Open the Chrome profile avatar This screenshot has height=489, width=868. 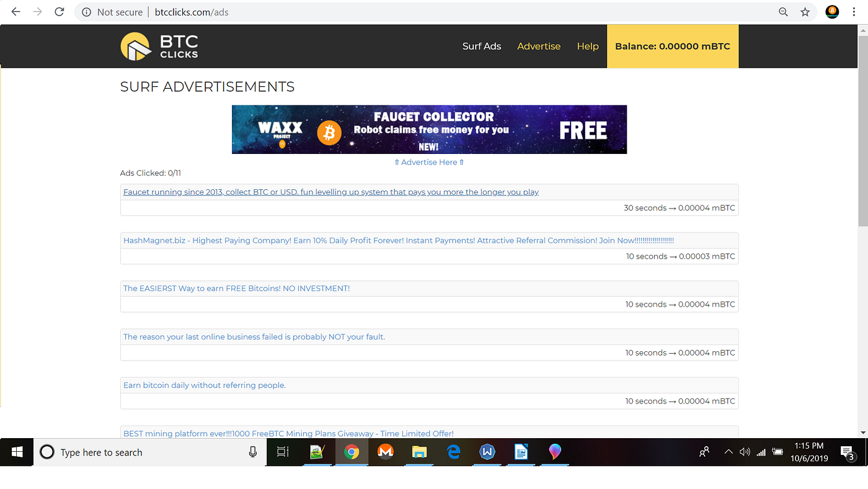[x=832, y=12]
